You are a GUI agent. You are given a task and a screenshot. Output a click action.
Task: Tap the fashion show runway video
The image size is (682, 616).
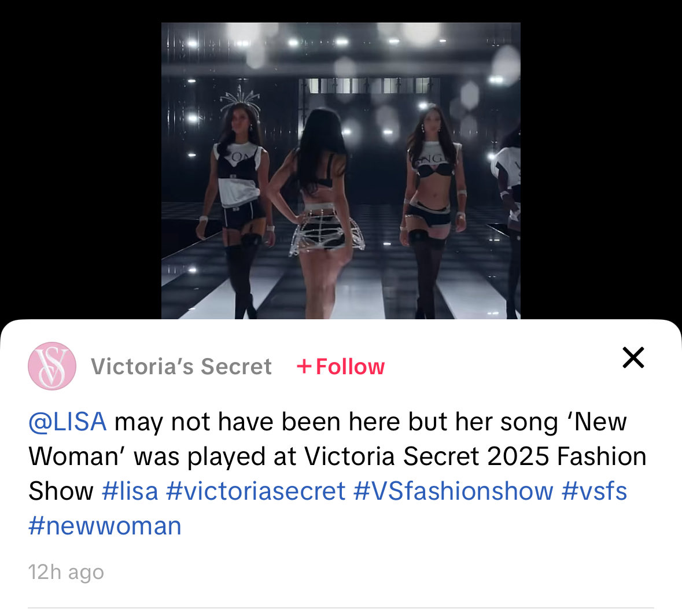[341, 171]
